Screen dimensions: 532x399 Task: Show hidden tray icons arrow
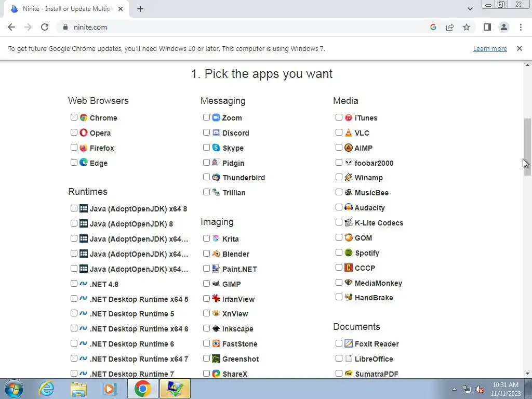pos(454,389)
